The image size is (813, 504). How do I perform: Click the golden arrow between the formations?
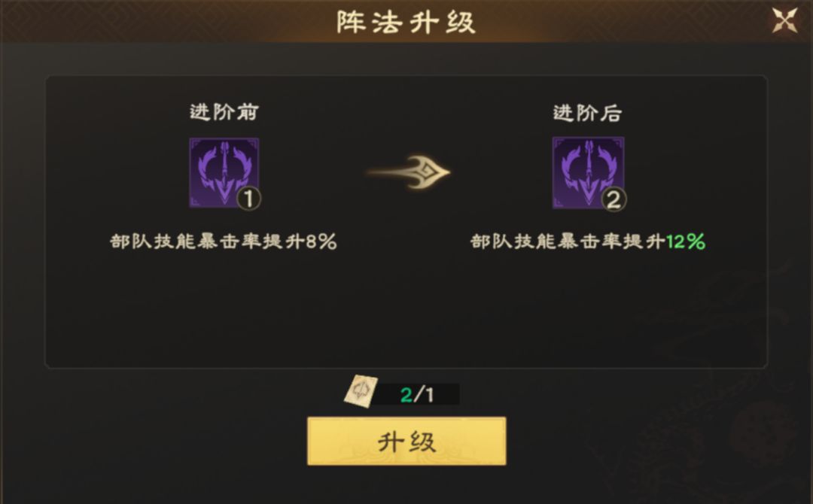408,172
